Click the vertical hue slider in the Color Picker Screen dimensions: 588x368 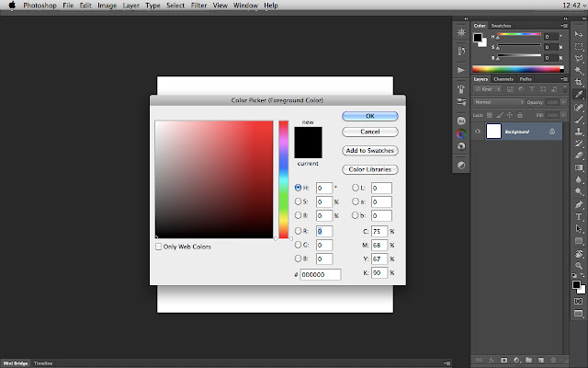tap(284, 179)
